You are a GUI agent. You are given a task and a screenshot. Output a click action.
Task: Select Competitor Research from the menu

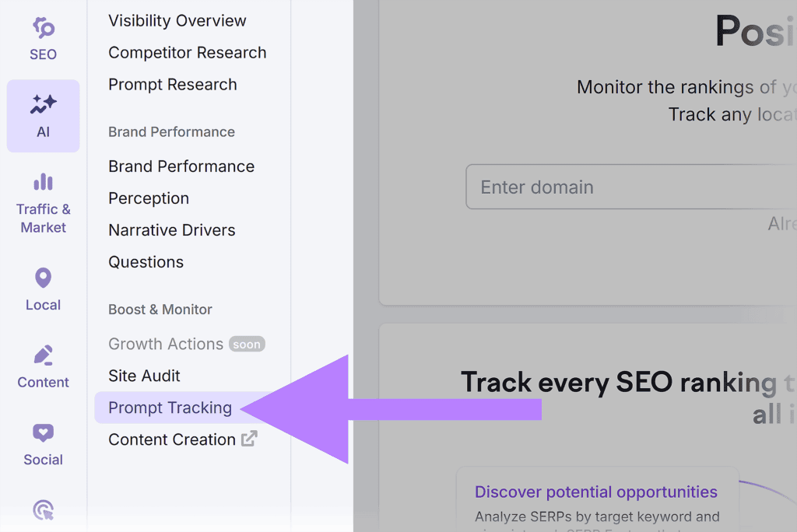point(187,52)
